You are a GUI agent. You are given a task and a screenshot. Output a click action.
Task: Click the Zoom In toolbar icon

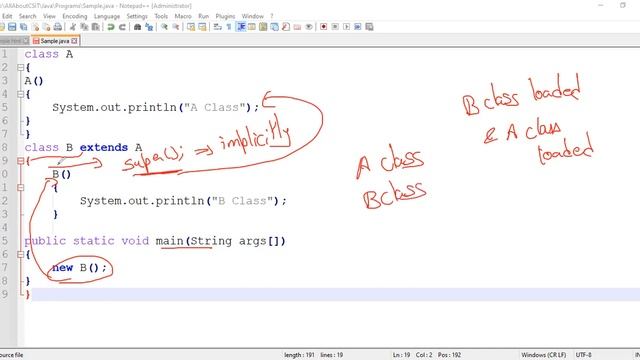point(164,27)
